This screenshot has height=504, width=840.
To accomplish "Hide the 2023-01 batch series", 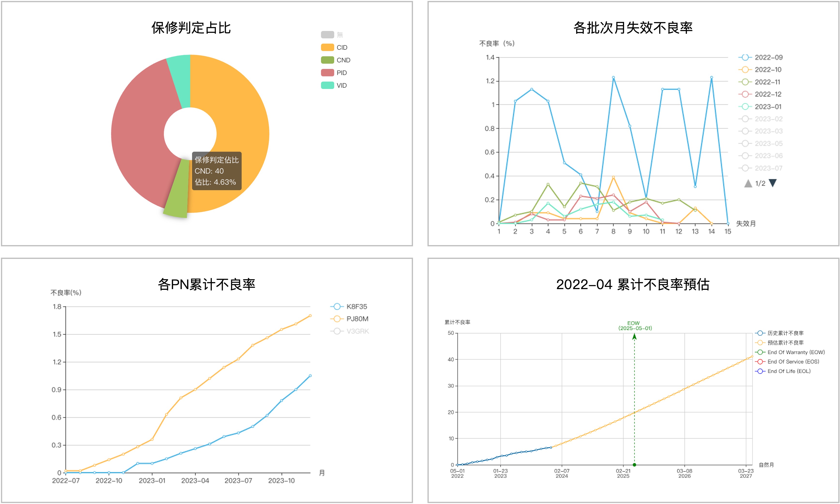I will click(x=759, y=107).
